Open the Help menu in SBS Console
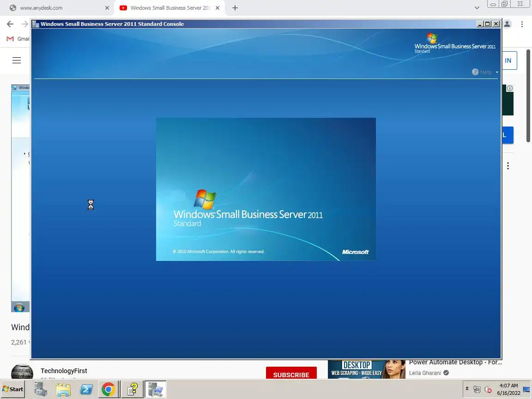The image size is (532, 399). pos(485,72)
